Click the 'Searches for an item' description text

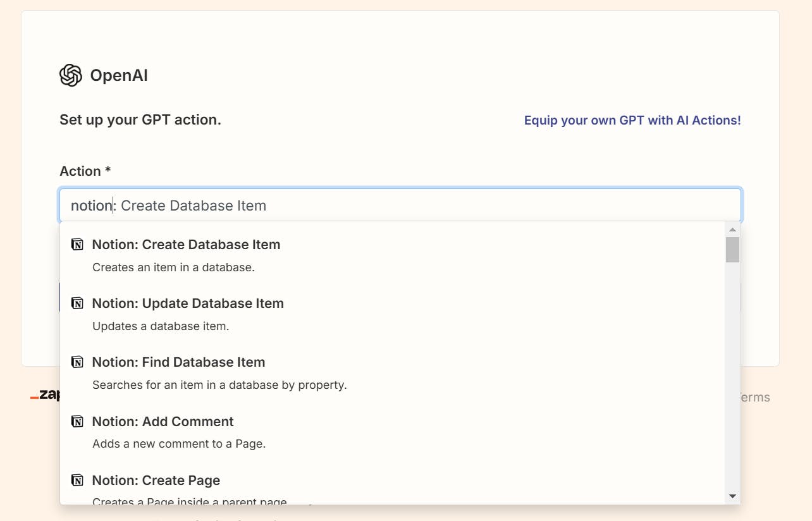(x=219, y=385)
